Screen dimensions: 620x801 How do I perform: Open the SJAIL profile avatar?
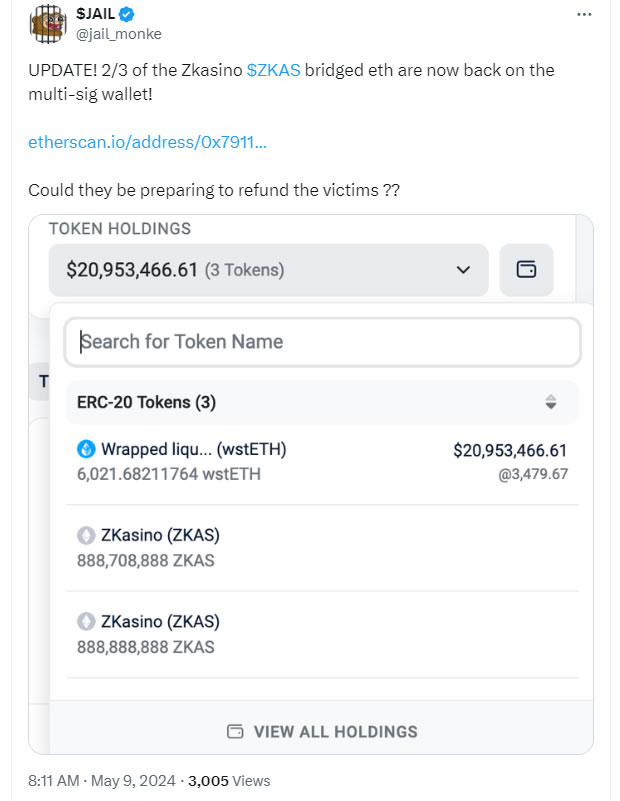(x=48, y=23)
